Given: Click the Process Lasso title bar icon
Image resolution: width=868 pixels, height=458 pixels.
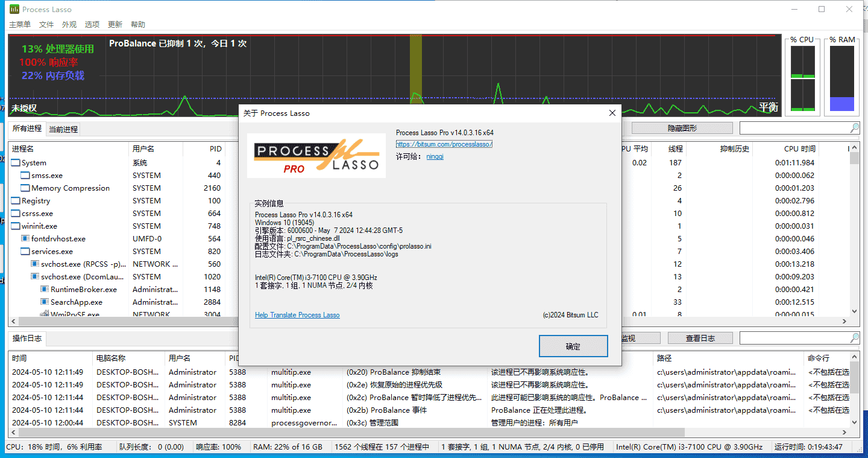Looking at the screenshot, I should pyautogui.click(x=14, y=9).
